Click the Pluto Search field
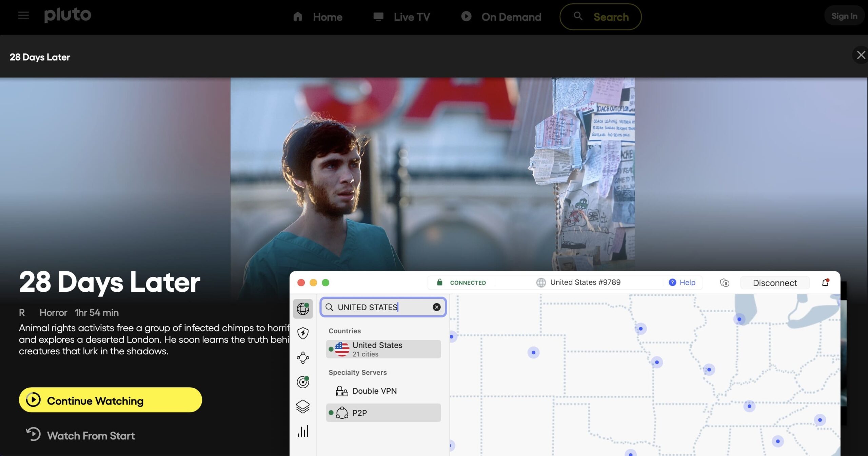Image resolution: width=868 pixels, height=456 pixels. click(x=600, y=17)
